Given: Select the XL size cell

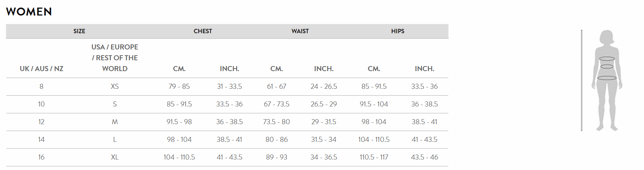Looking at the screenshot, I should (x=115, y=157).
